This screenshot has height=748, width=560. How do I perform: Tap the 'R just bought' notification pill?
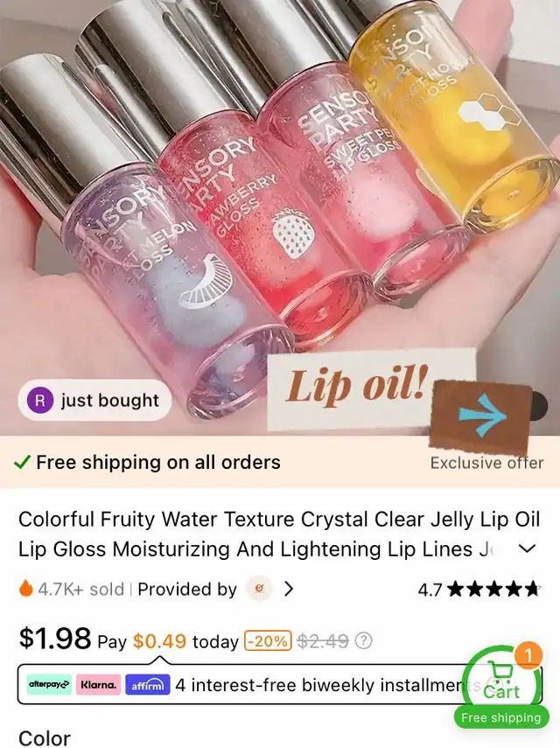pos(94,400)
